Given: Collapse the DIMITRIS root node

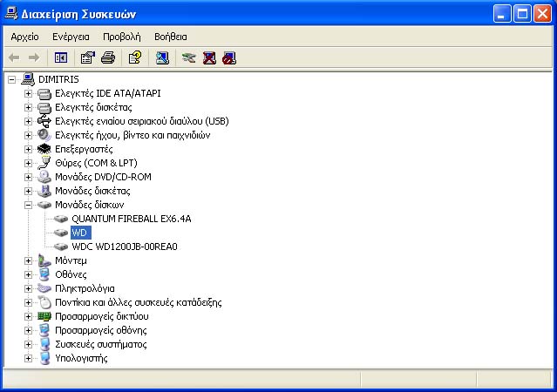Looking at the screenshot, I should point(11,79).
